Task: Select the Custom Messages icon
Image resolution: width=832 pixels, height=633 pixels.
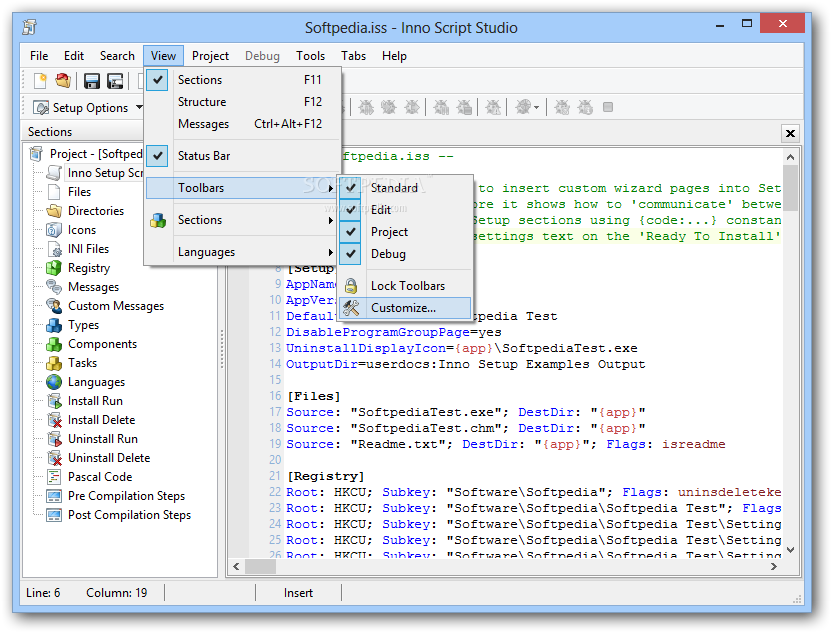Action: point(54,306)
